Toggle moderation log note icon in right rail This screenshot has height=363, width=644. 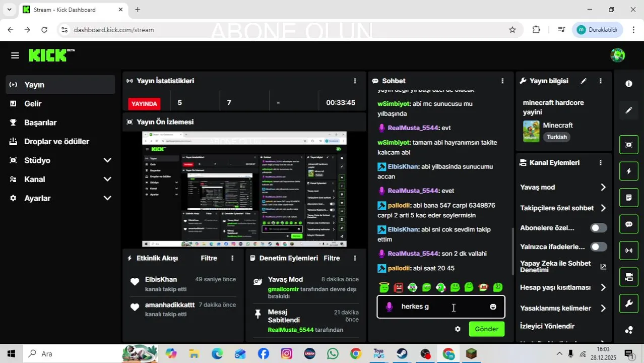click(x=629, y=198)
